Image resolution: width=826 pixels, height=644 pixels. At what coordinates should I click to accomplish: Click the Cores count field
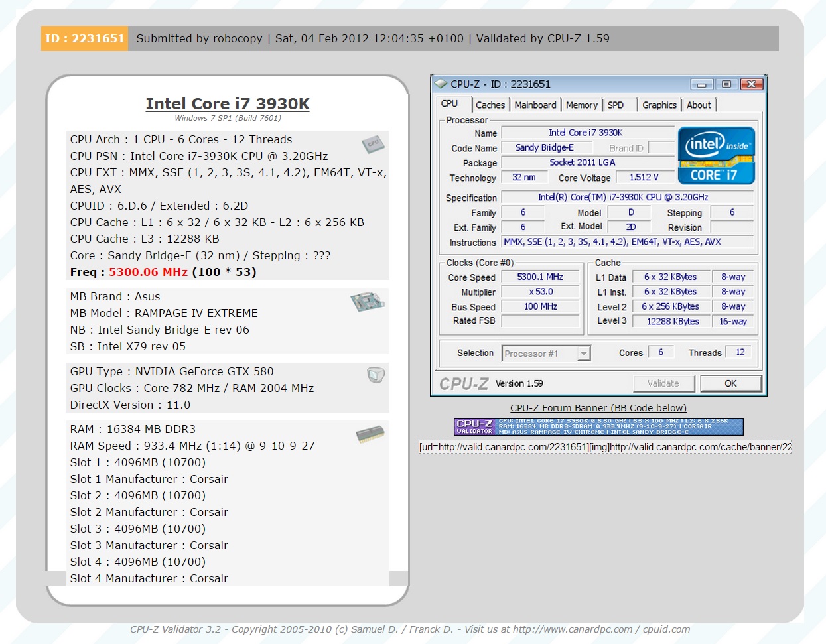point(661,352)
